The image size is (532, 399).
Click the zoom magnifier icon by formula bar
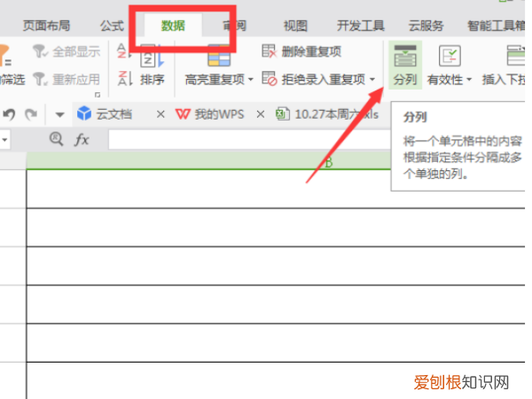pyautogui.click(x=56, y=139)
